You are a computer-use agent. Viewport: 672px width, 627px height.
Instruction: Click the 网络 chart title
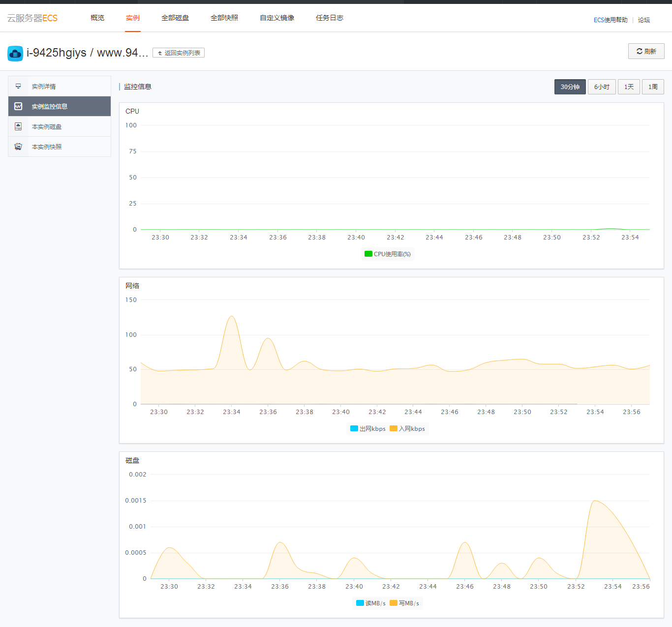click(x=132, y=286)
